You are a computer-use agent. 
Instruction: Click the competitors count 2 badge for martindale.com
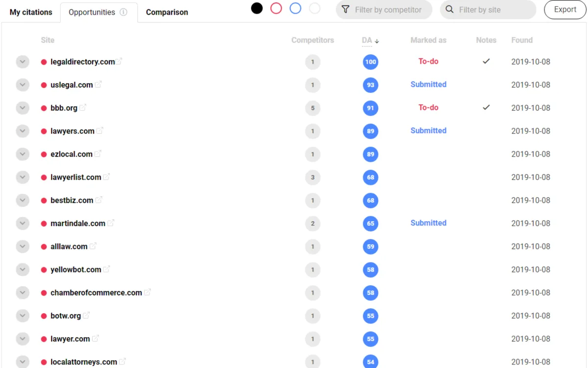pyautogui.click(x=313, y=223)
